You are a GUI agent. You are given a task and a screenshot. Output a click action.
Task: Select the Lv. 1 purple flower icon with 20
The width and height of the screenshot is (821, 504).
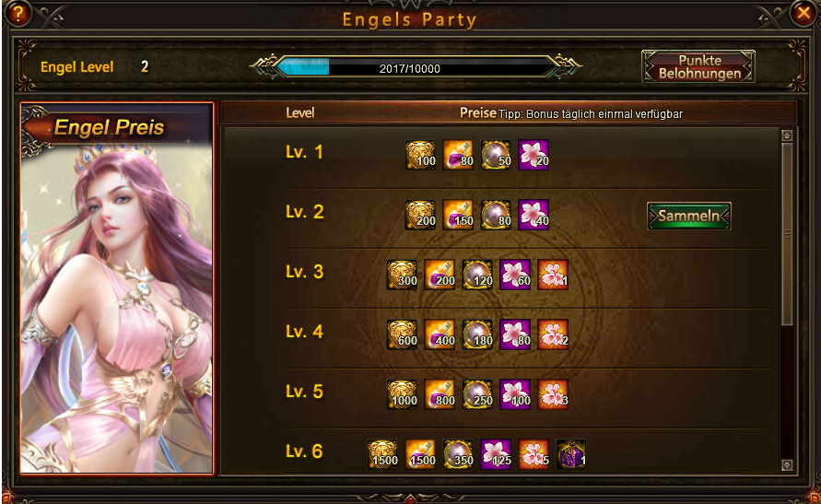(534, 155)
